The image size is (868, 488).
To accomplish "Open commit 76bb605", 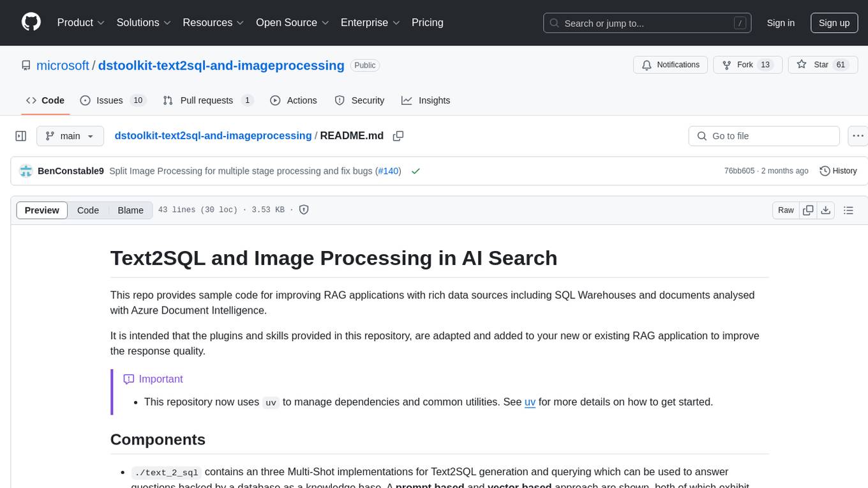I will (739, 171).
